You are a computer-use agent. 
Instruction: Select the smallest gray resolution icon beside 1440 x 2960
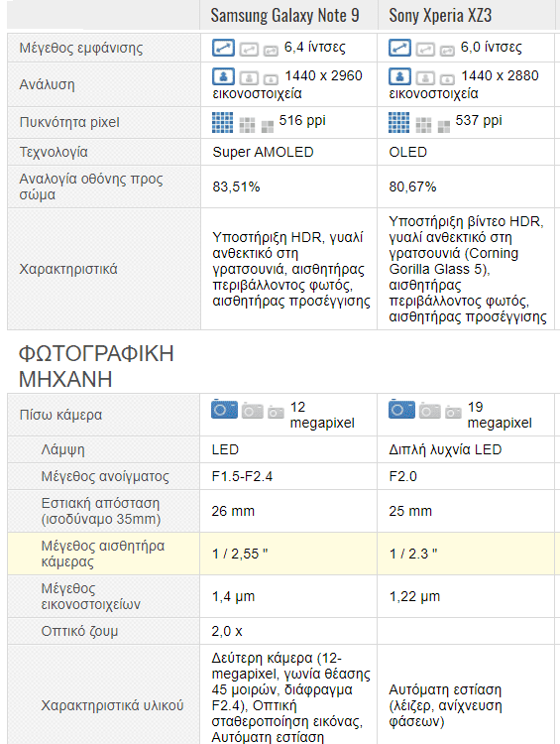(271, 78)
